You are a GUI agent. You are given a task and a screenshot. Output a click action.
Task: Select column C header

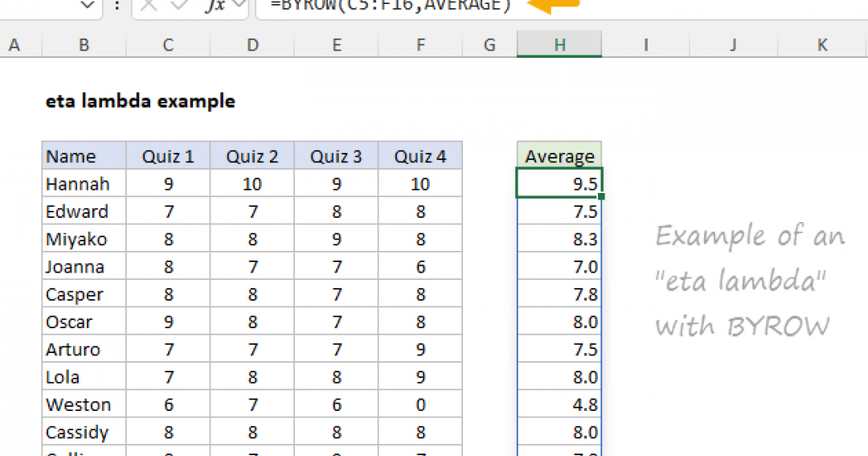click(x=168, y=44)
